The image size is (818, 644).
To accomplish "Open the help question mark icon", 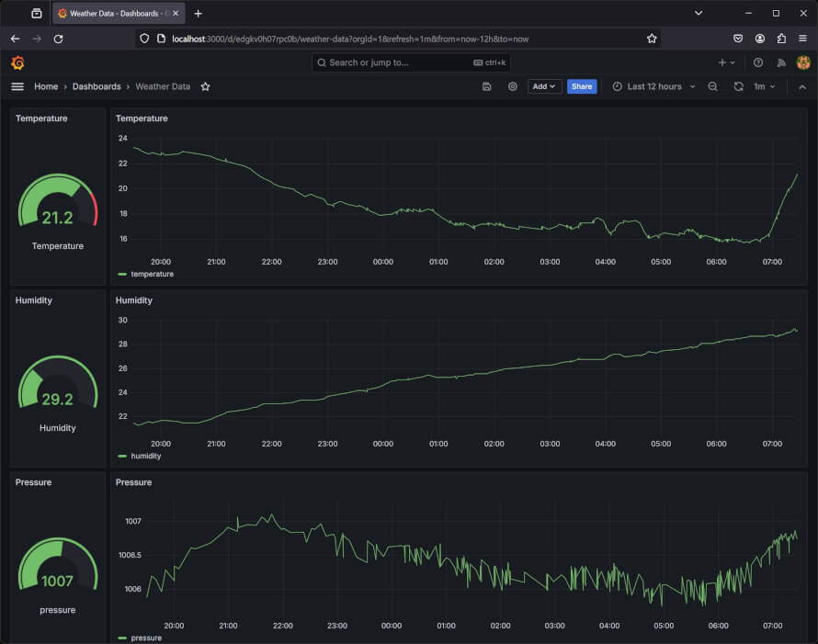I will pos(758,62).
